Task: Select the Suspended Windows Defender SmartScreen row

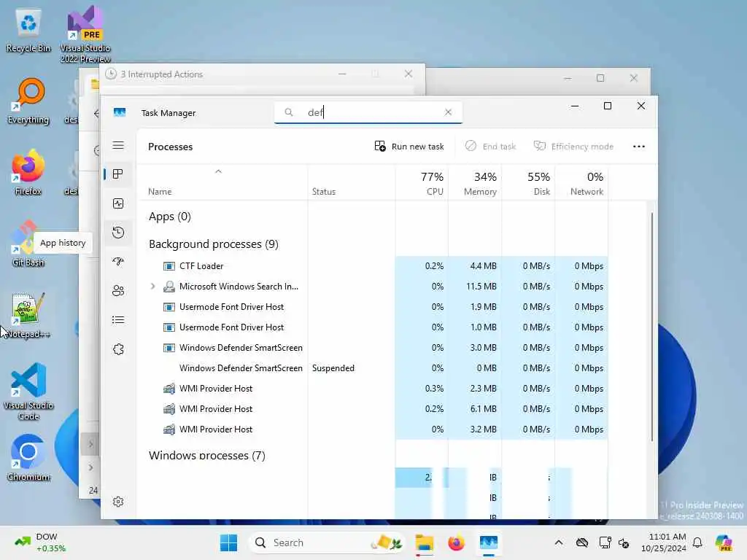Action: pos(373,368)
